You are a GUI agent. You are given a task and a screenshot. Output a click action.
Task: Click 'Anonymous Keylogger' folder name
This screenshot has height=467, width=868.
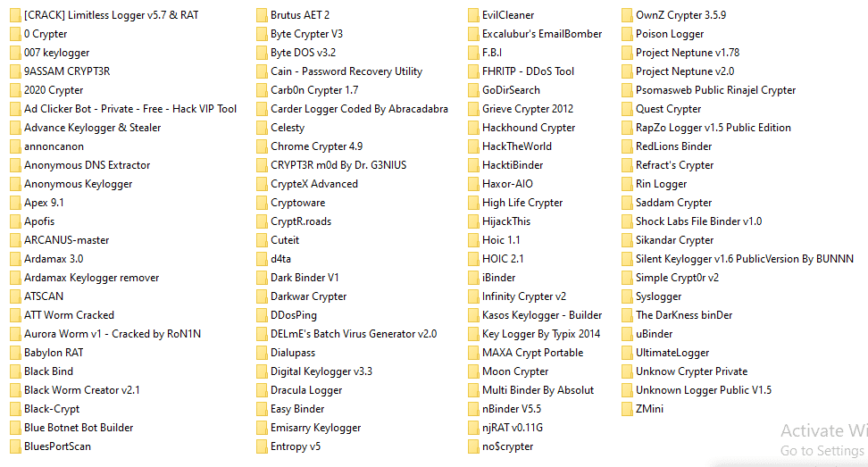tap(78, 184)
